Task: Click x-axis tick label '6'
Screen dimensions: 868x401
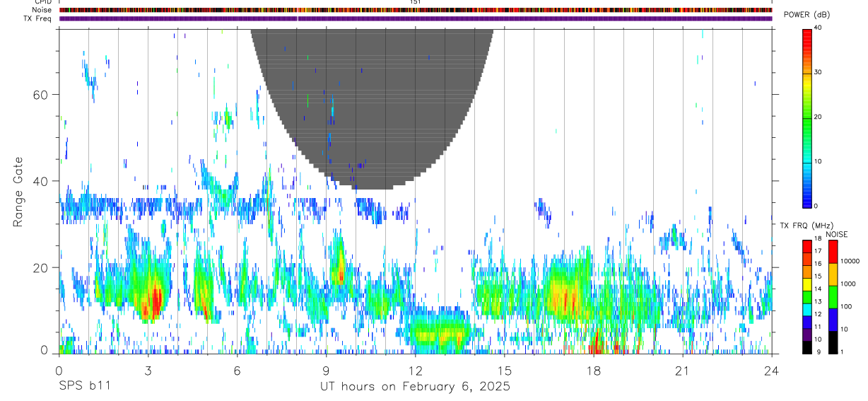Action: pos(237,371)
